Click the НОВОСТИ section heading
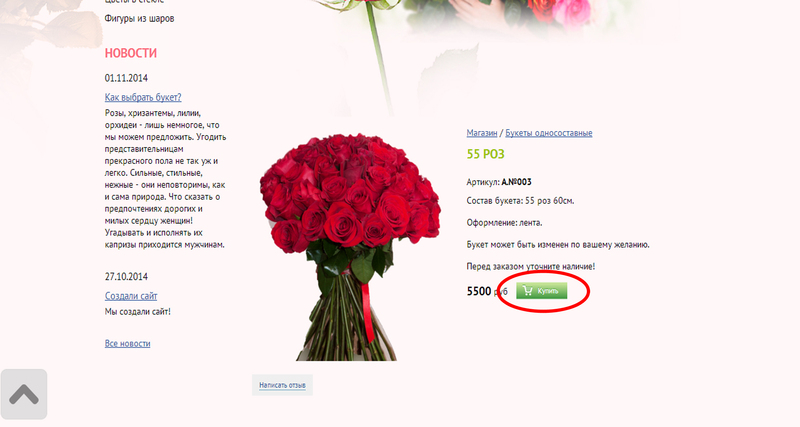This screenshot has height=427, width=800. point(131,53)
